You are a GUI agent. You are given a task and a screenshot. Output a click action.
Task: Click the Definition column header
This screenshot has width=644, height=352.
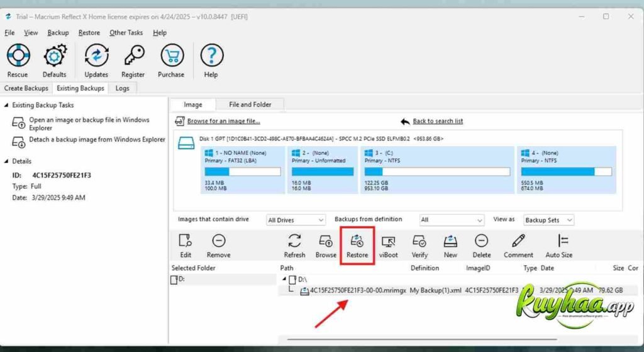pyautogui.click(x=425, y=268)
